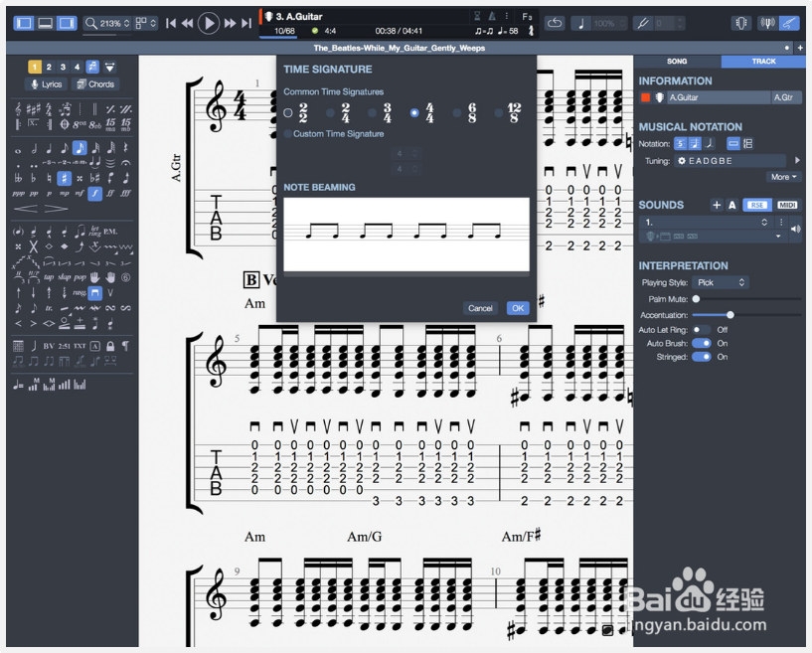Click the padlock lock icon
Screen dimensions: 812x653
(110, 346)
